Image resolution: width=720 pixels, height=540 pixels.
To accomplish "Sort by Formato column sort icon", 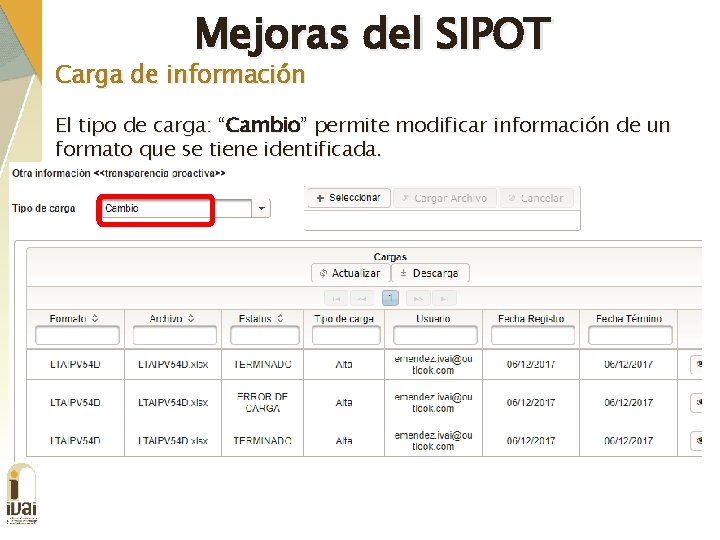I will tap(95, 318).
